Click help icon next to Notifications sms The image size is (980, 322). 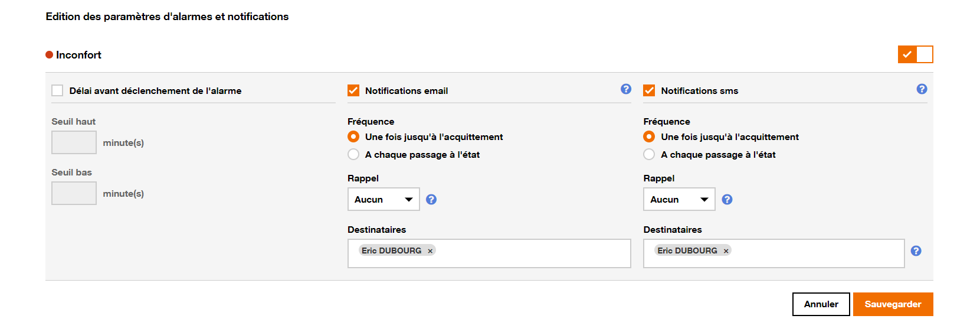coord(922,89)
